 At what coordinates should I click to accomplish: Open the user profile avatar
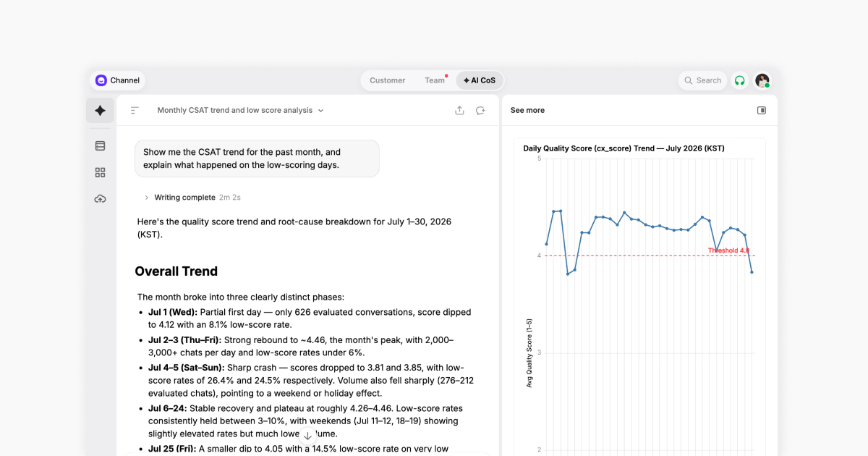tap(762, 80)
